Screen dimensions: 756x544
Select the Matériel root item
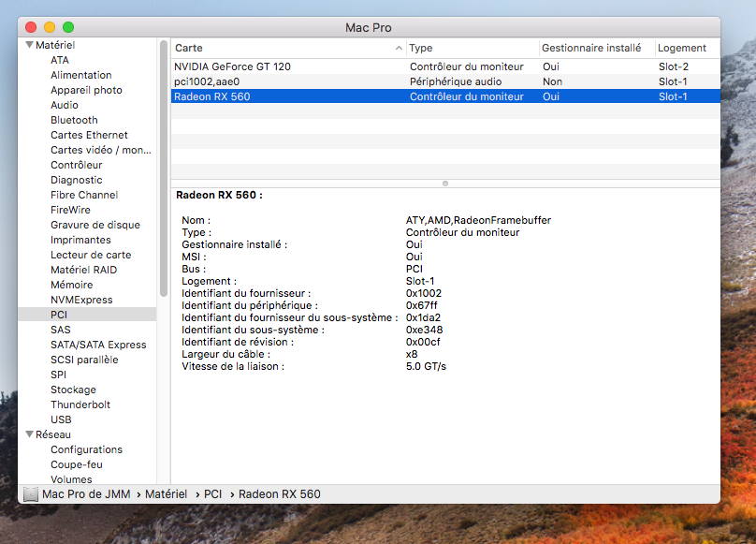pyautogui.click(x=55, y=45)
